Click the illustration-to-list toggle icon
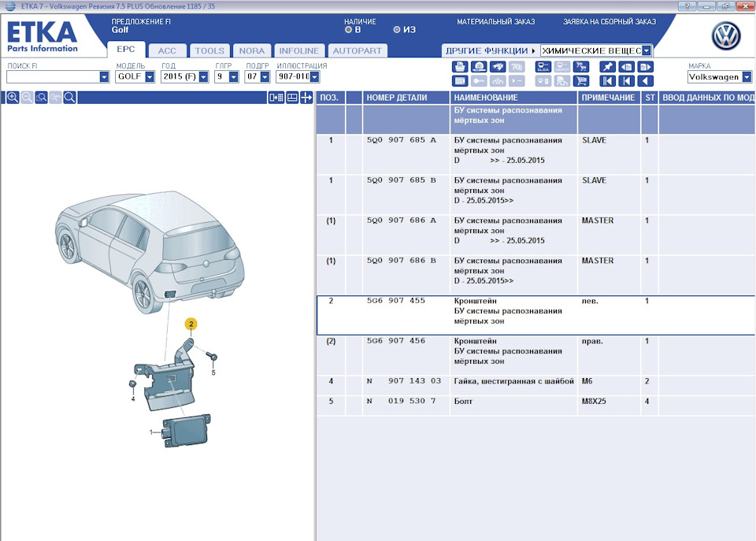Screen dimensions: 756x541 pos(276,98)
